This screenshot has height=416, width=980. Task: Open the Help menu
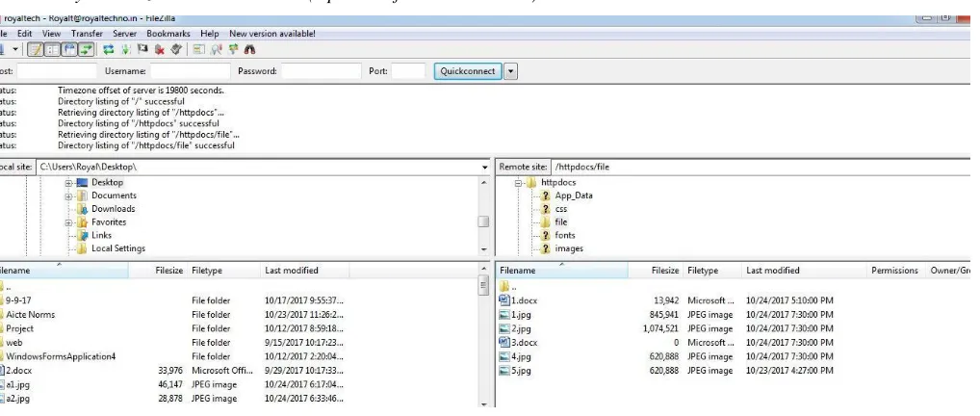pyautogui.click(x=210, y=34)
